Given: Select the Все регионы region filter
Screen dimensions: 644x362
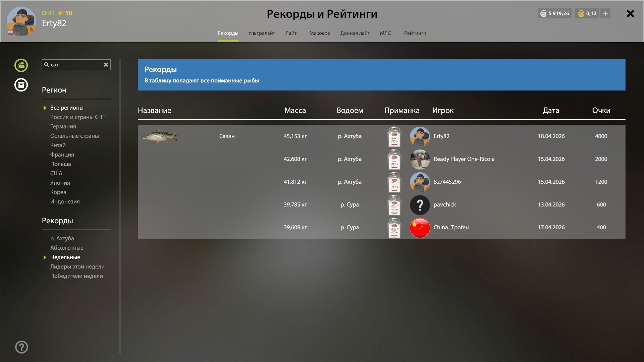Looking at the screenshot, I should coord(67,108).
